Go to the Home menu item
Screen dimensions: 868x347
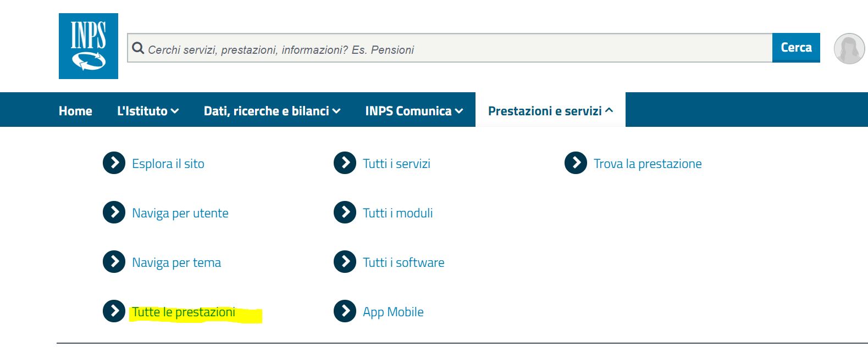pyautogui.click(x=75, y=111)
